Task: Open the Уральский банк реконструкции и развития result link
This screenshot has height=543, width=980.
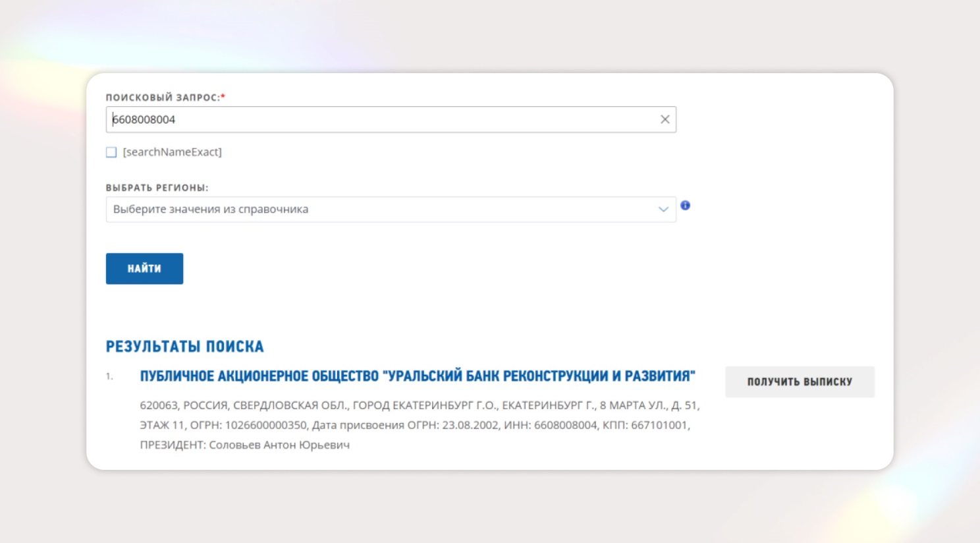Action: 418,376
